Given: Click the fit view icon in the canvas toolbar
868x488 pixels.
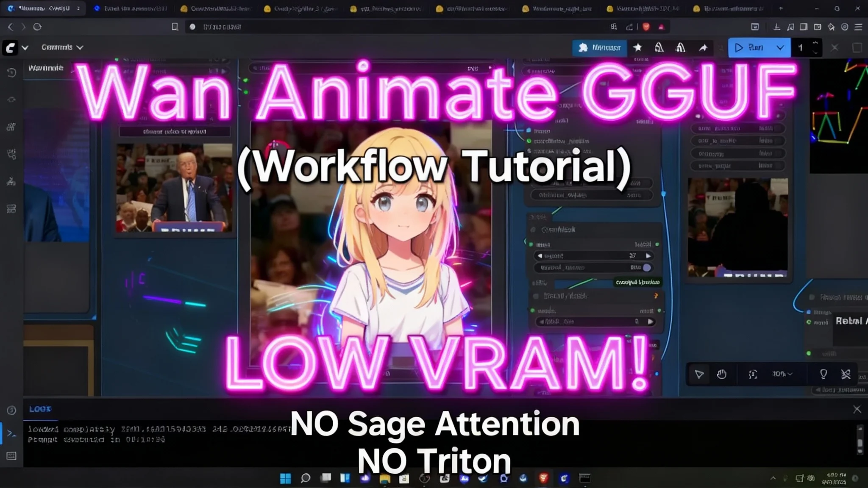Looking at the screenshot, I should click(x=753, y=374).
